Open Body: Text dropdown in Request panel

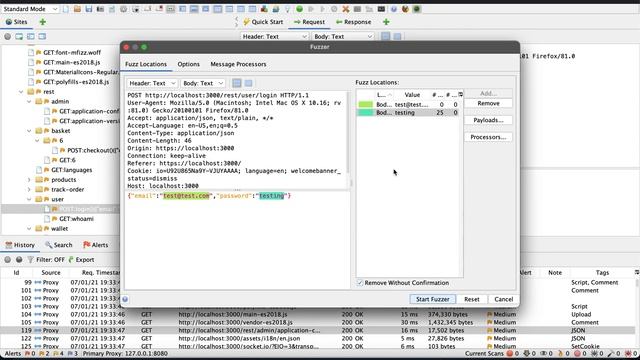click(342, 36)
